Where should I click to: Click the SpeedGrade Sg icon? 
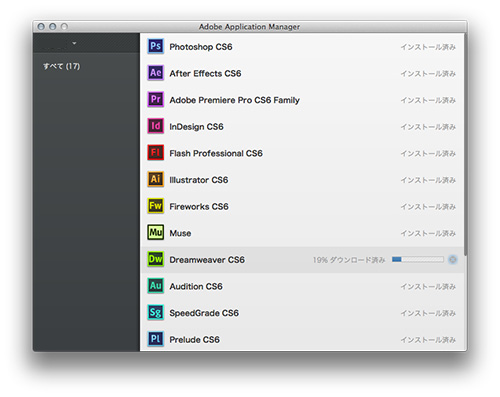point(156,312)
